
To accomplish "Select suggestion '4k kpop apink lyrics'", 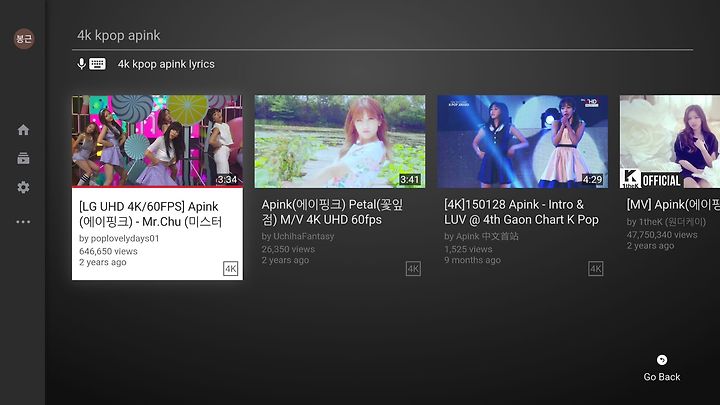I will (x=166, y=64).
